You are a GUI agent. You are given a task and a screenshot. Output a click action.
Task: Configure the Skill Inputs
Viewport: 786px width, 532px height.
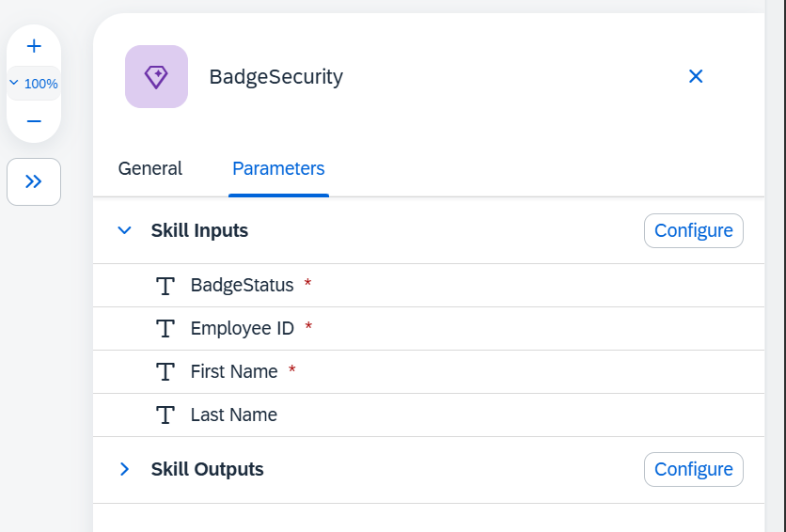(x=693, y=231)
